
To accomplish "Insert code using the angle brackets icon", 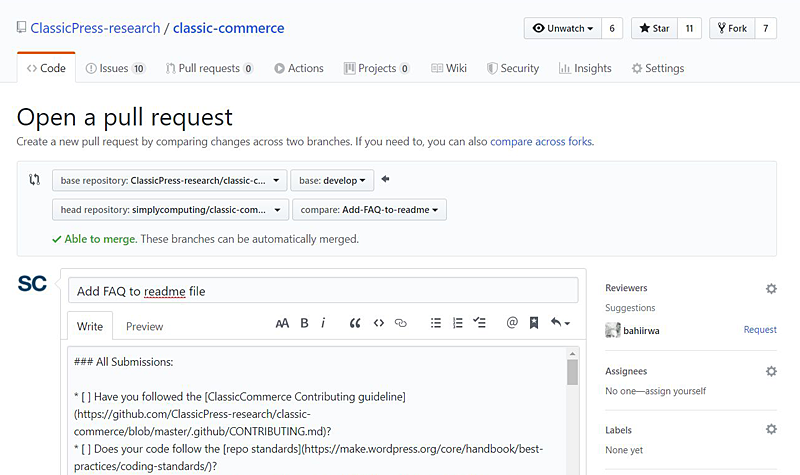I will (x=379, y=323).
